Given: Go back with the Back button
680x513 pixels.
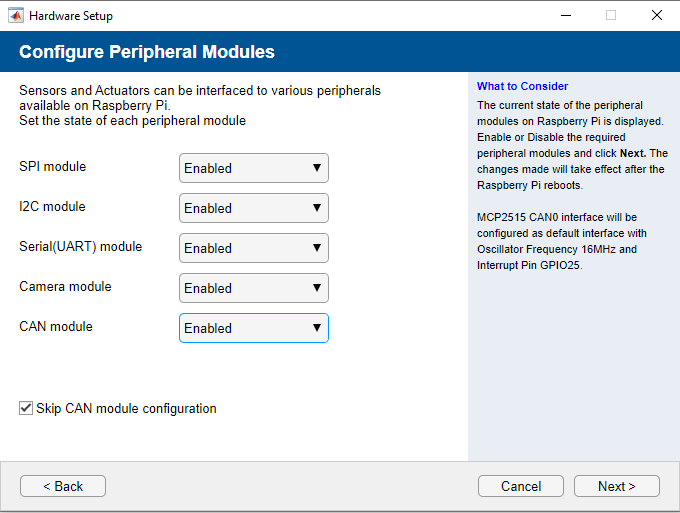Looking at the screenshot, I should (63, 486).
